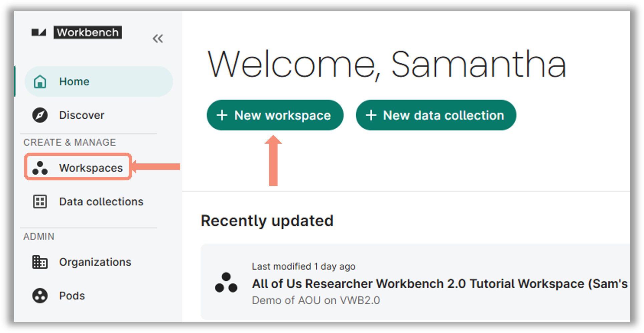Click the plus icon on New workspace
Image resolution: width=644 pixels, height=333 pixels.
222,115
